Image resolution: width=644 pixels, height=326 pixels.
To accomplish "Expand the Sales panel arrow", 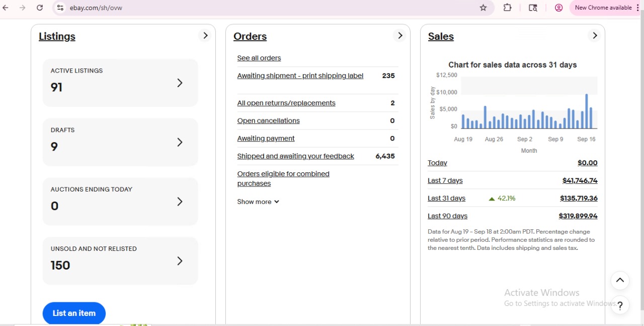I will (x=594, y=36).
